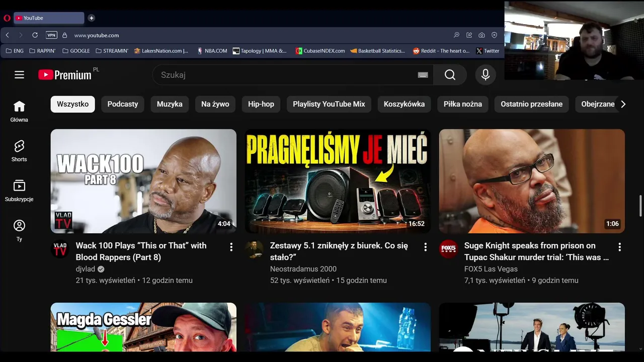The width and height of the screenshot is (644, 362).
Task: Open options for Zestawy 5.1 video
Action: click(425, 247)
